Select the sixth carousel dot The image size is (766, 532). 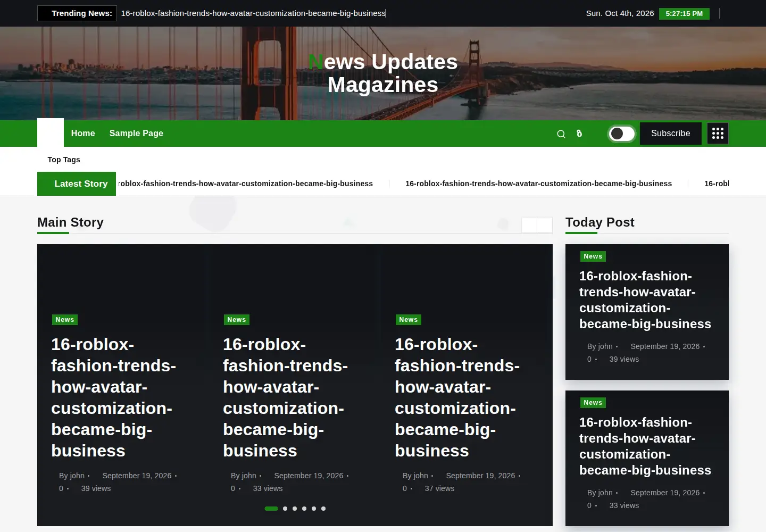[323, 509]
